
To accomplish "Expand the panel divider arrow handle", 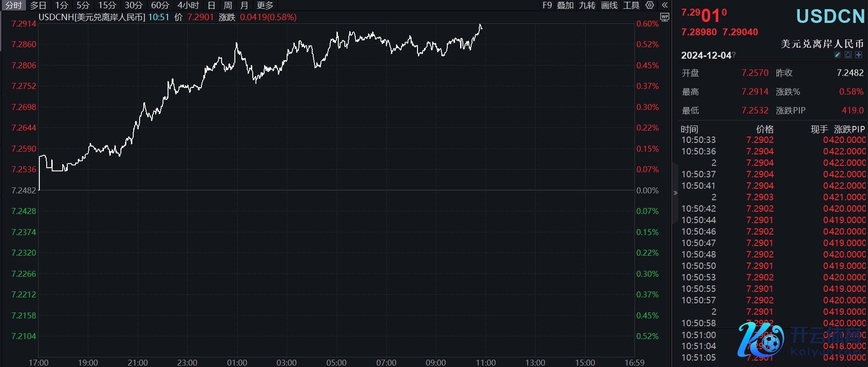I will [x=675, y=193].
